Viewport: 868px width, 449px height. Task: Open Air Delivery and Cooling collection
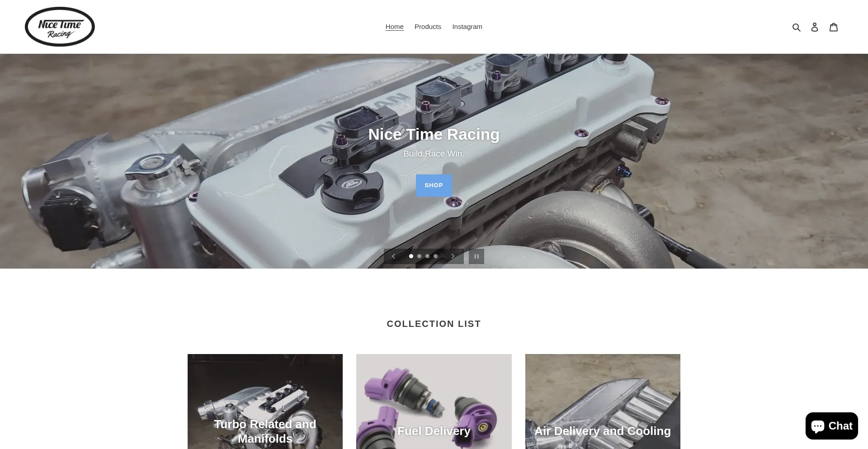pos(603,402)
